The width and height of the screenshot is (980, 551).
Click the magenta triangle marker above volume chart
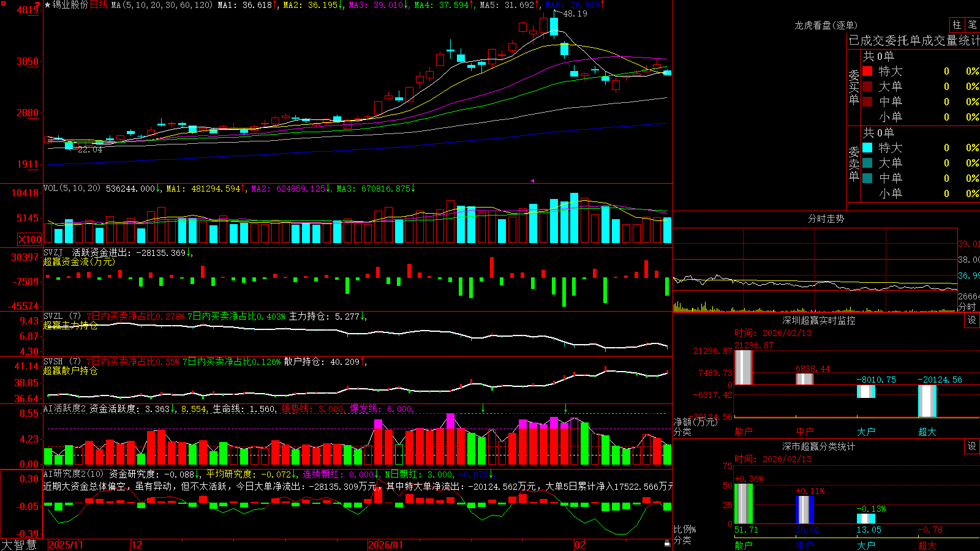coord(532,181)
